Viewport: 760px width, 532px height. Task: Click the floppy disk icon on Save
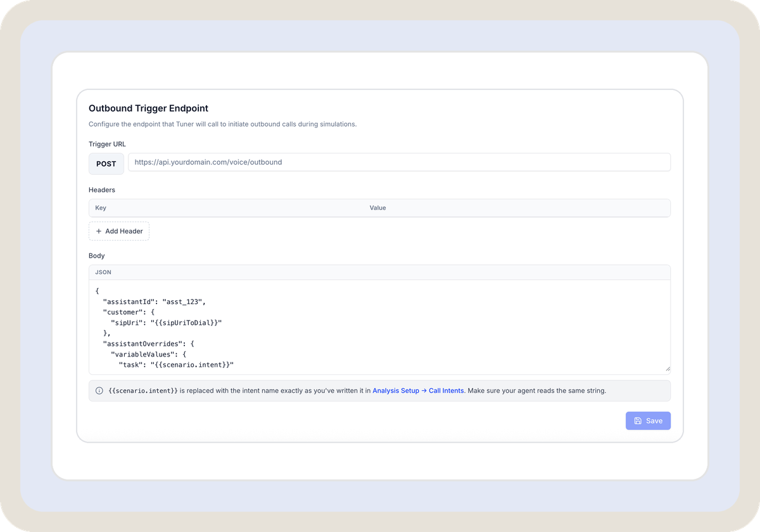[x=638, y=421]
